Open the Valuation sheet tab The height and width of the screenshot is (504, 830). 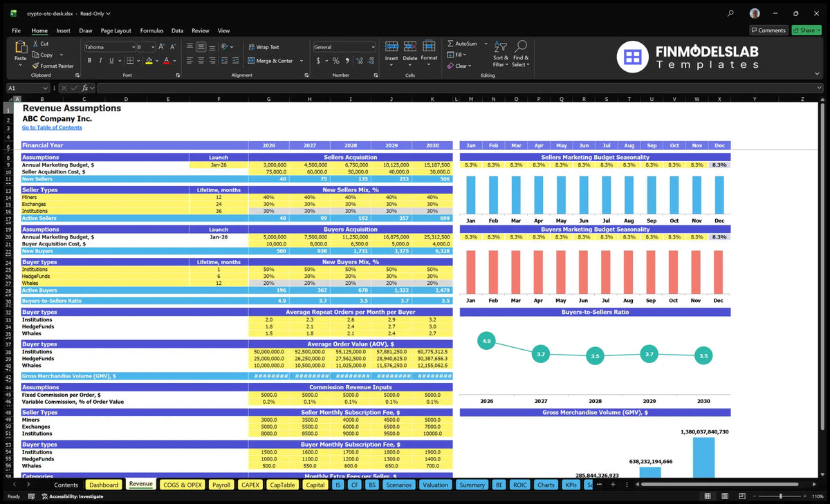click(435, 485)
